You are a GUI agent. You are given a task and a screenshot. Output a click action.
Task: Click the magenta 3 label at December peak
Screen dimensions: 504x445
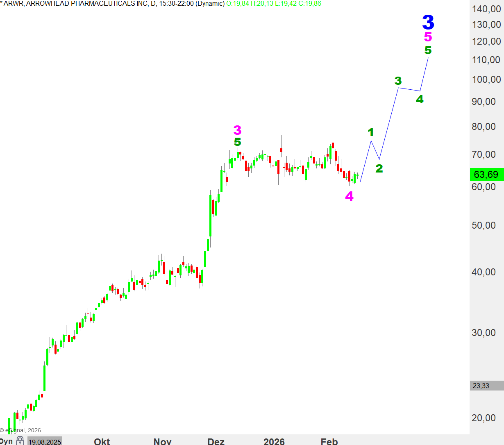(x=237, y=130)
